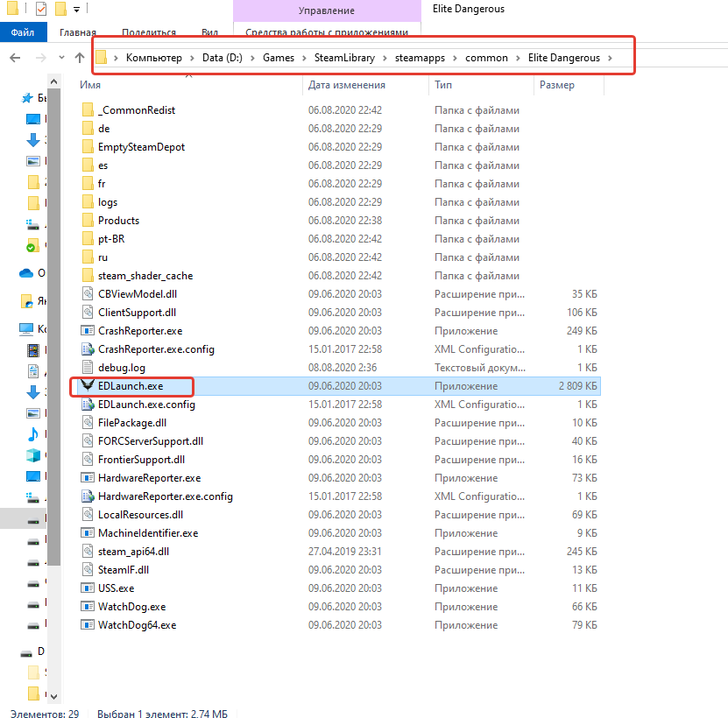This screenshot has height=718, width=728.
Task: Click the Computer monitor icon in sidebar
Action: pyautogui.click(x=26, y=329)
